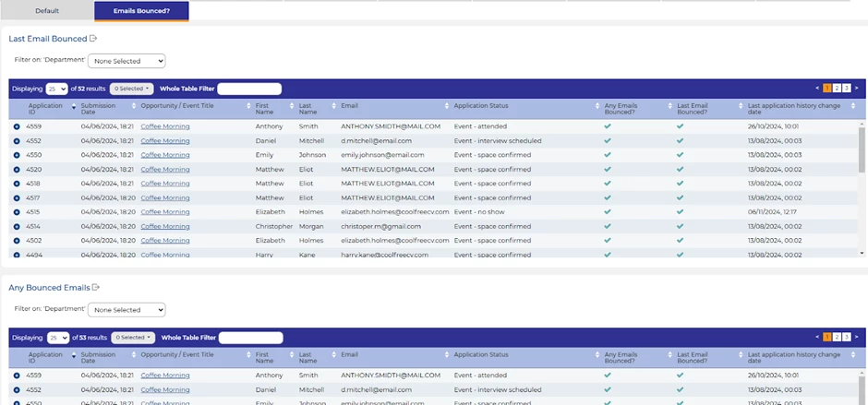The height and width of the screenshot is (405, 868).
Task: Expand row details for application 4552 in top table
Action: pyautogui.click(x=17, y=141)
